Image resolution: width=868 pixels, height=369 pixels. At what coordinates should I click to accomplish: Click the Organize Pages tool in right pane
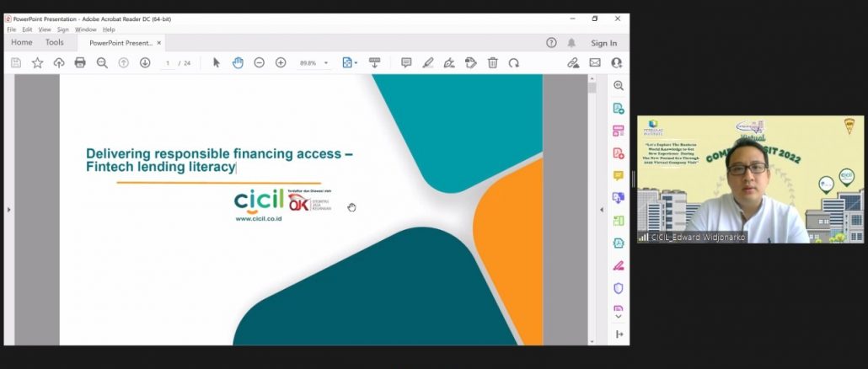[x=619, y=221]
